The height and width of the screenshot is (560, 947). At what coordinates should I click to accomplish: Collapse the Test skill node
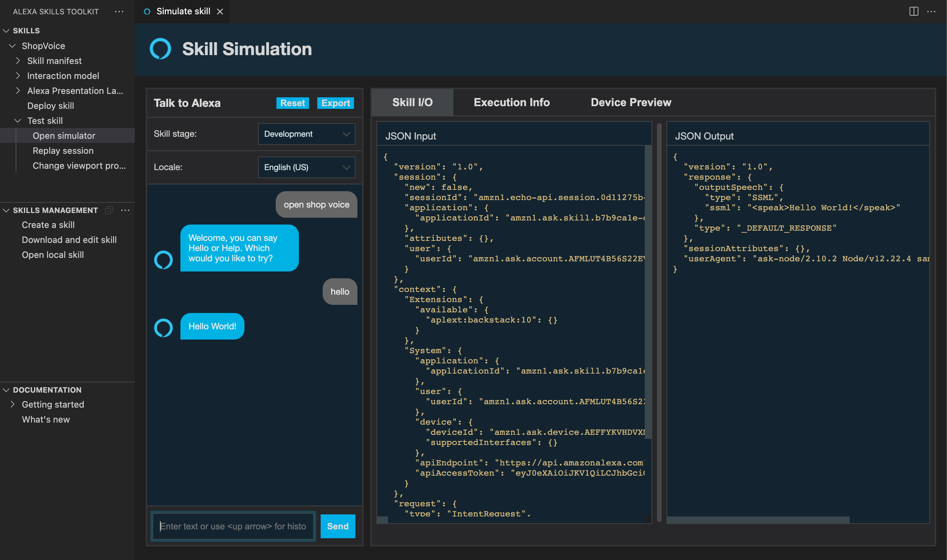tap(18, 121)
